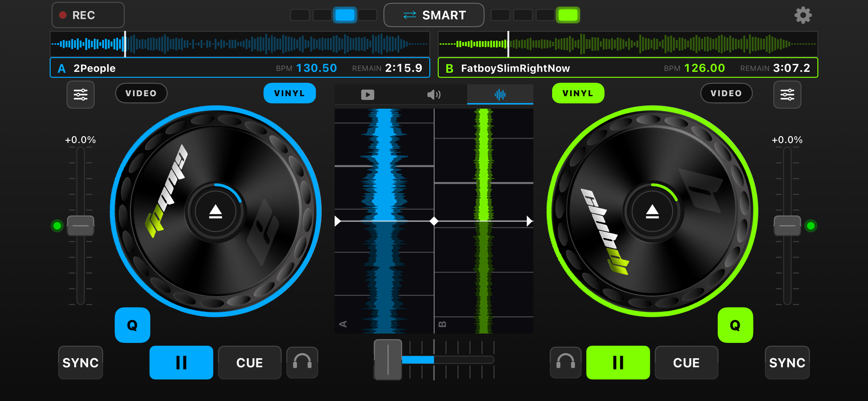Open track info bar for FatboySlimRightNow

[628, 68]
